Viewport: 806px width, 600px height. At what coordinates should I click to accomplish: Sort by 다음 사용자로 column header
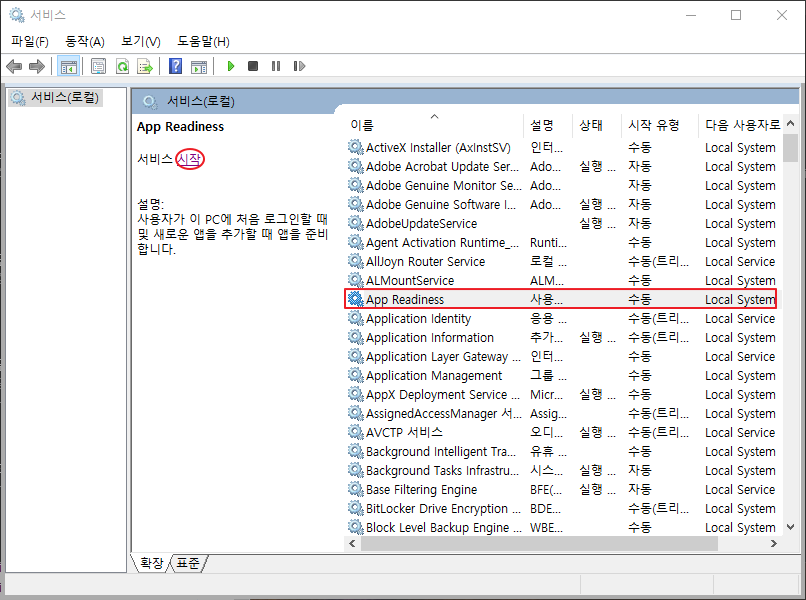point(740,125)
